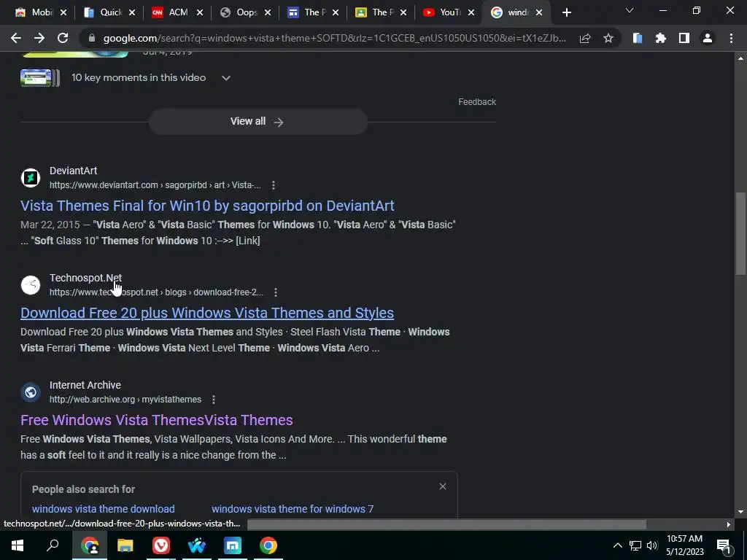Search windows vista theme for windows 7
747x560 pixels.
(x=293, y=509)
